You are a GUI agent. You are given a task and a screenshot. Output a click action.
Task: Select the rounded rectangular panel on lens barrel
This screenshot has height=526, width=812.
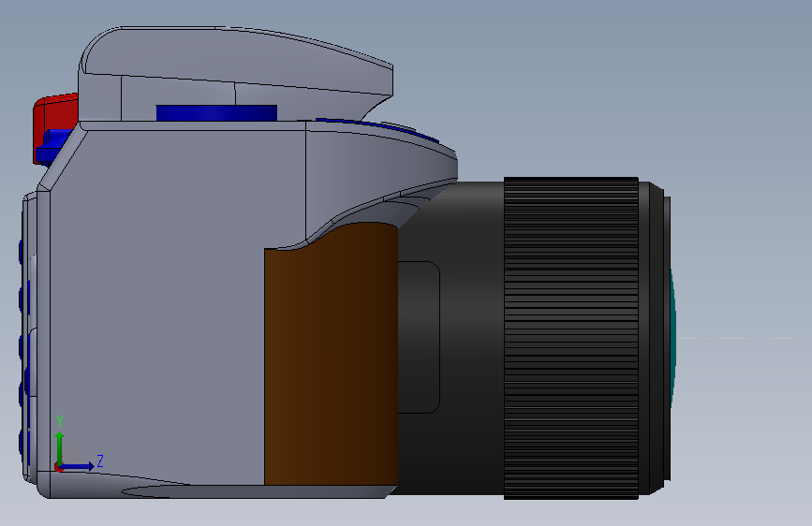(x=419, y=337)
